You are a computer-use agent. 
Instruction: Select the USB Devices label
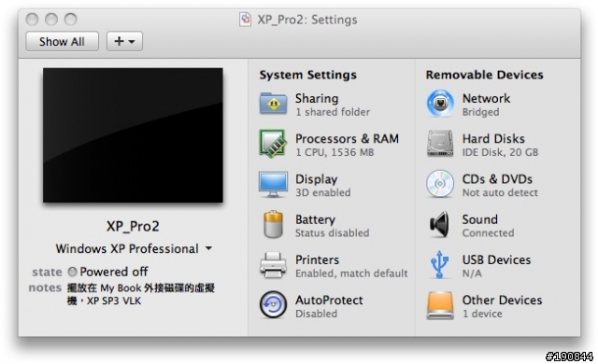coord(496,259)
